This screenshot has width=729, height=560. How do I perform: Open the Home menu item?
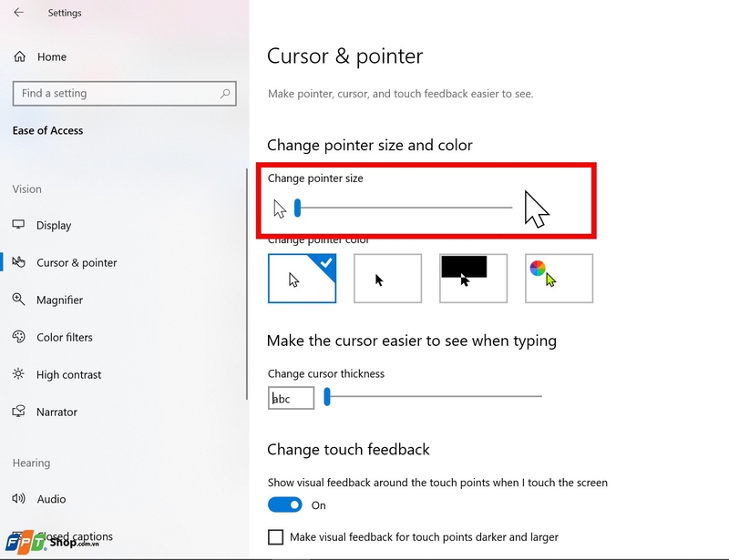(52, 56)
